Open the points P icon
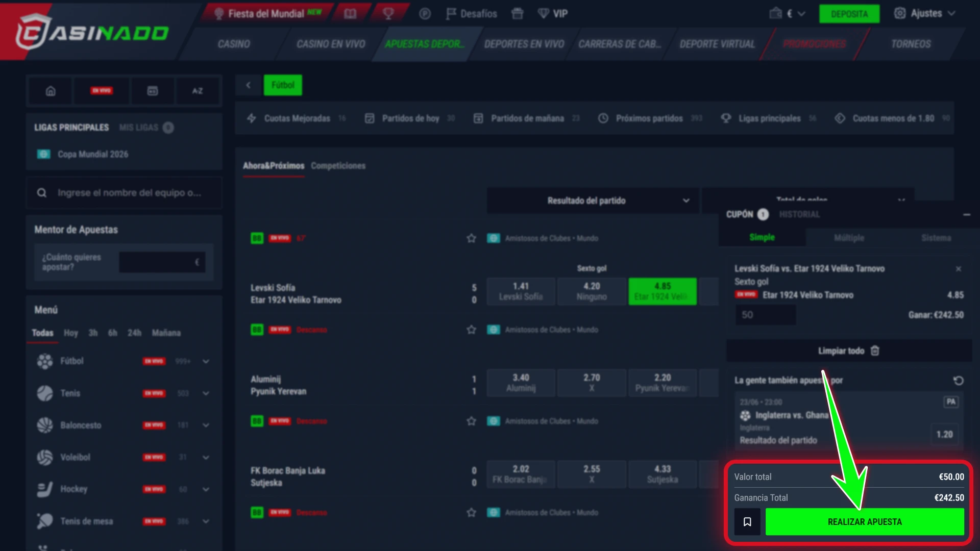 [425, 14]
